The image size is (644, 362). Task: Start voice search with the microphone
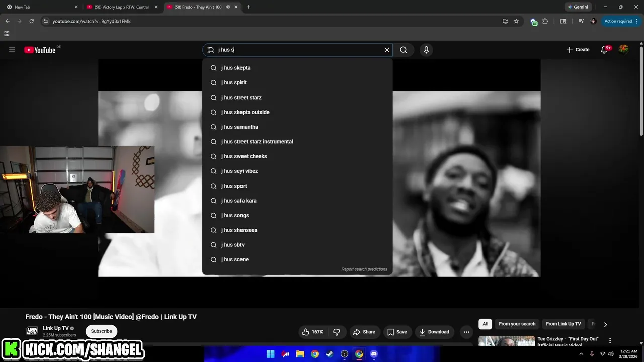tap(426, 50)
